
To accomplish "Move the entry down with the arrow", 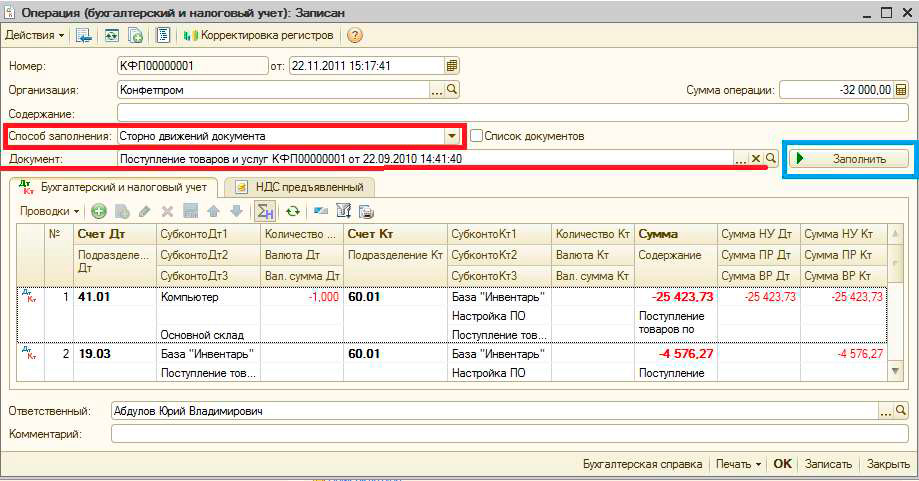I will pos(236,211).
